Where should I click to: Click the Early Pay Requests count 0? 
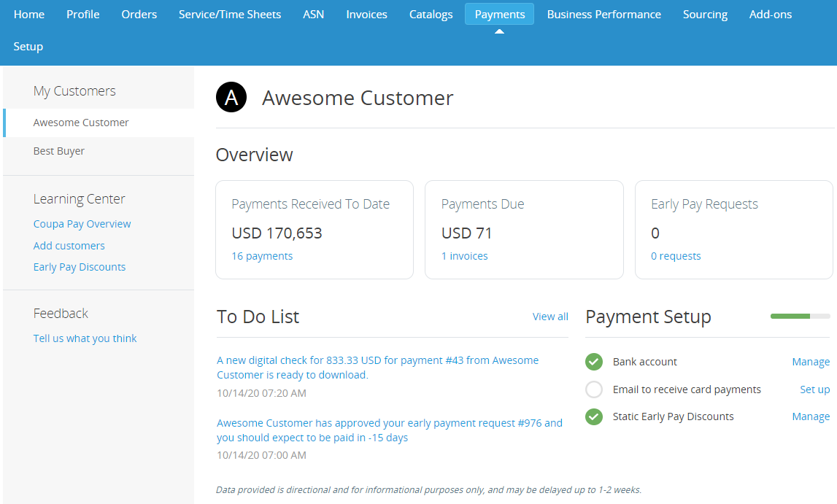655,233
